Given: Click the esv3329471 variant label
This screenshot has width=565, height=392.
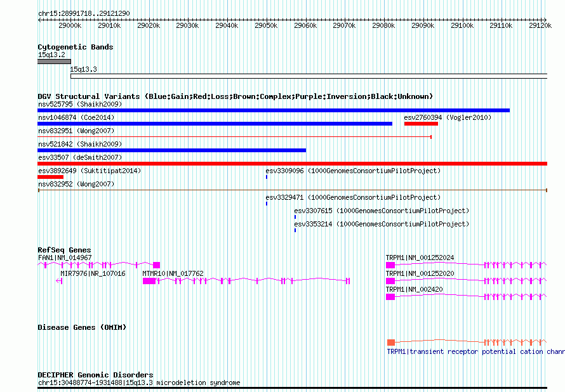Looking at the screenshot, I should [353, 197].
